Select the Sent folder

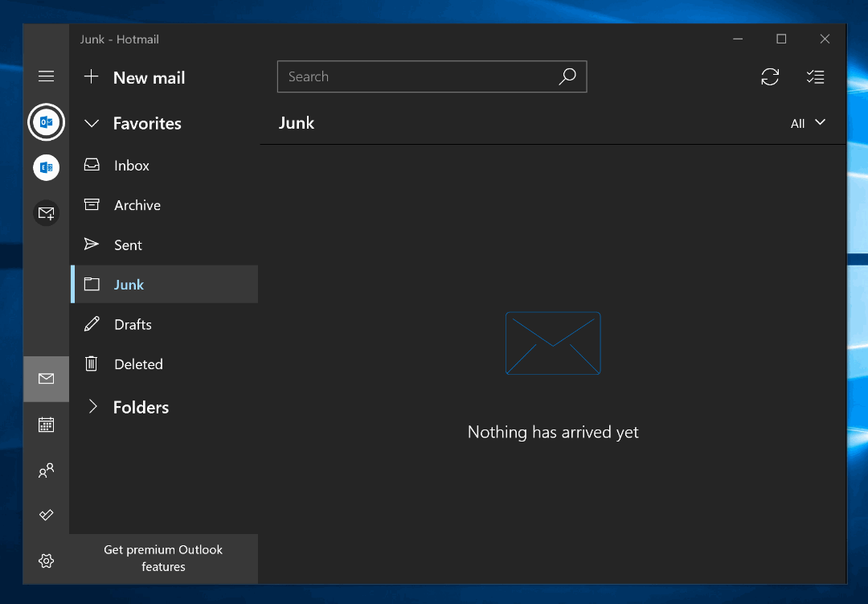[165, 245]
